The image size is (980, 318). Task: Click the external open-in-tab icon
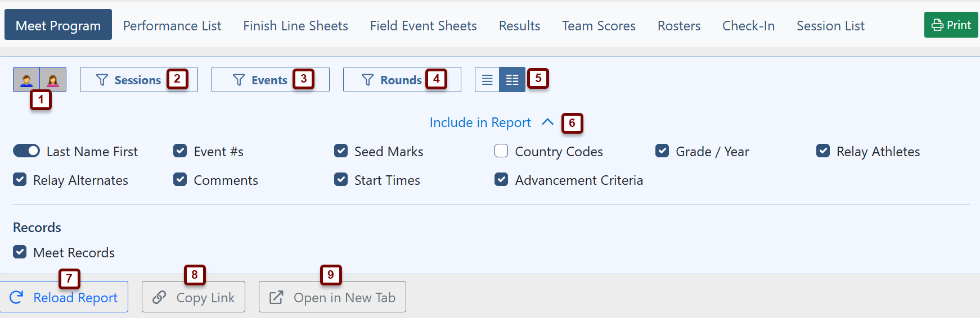pos(276,297)
